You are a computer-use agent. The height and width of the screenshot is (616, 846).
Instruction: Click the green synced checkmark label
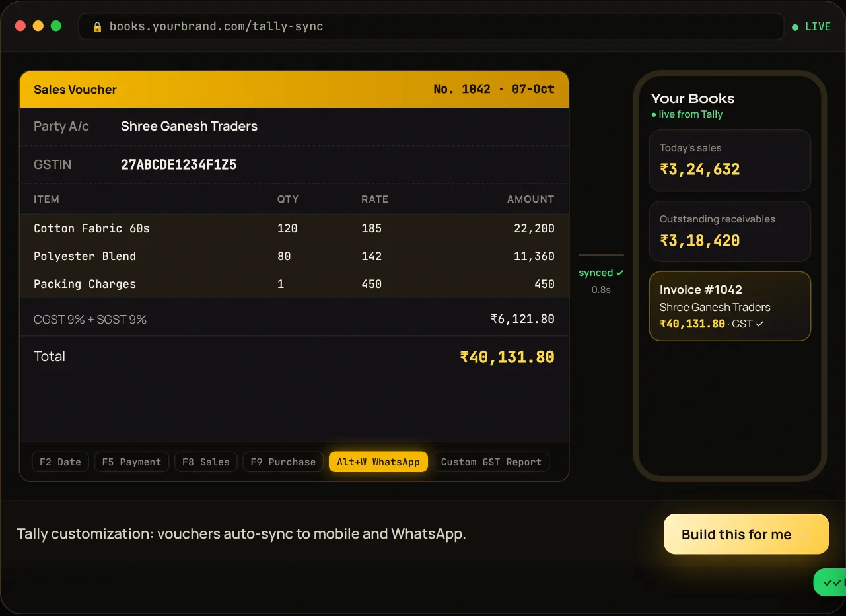pos(601,273)
